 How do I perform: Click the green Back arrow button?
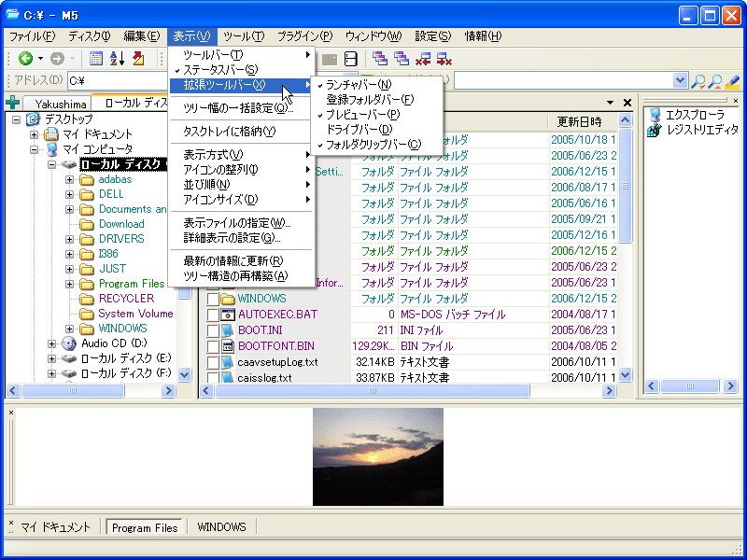pos(25,59)
